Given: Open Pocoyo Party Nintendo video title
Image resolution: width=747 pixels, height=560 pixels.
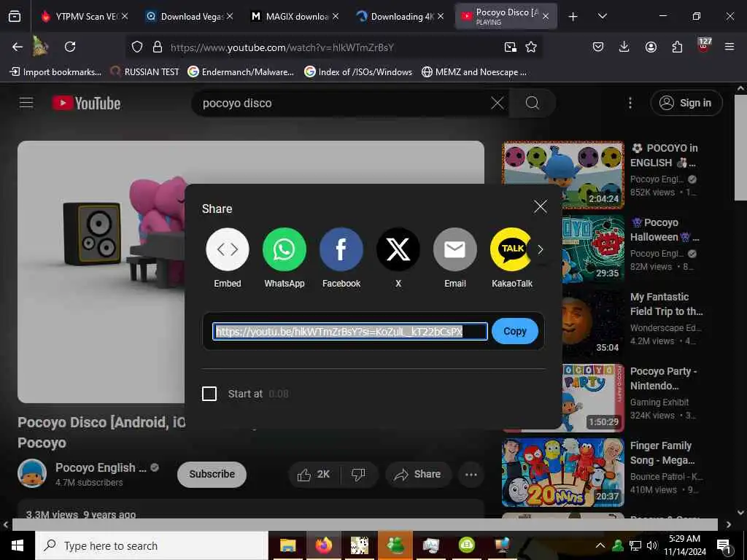Looking at the screenshot, I should pos(663,378).
